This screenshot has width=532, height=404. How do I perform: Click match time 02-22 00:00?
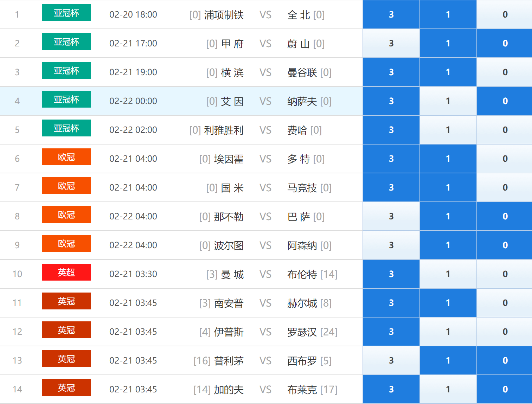(x=133, y=101)
